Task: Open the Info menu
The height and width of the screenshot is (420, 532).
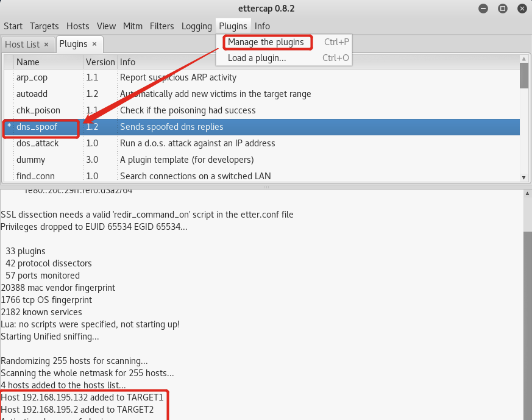Action: (x=262, y=26)
